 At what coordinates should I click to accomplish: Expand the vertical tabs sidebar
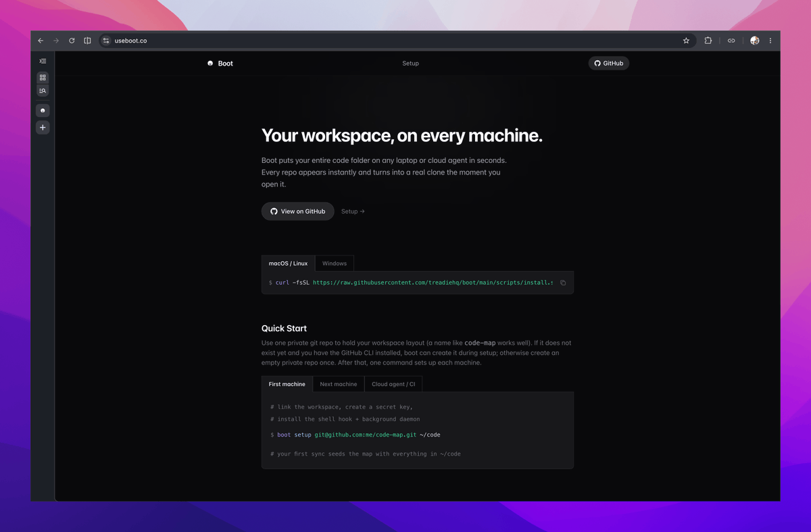pos(43,62)
